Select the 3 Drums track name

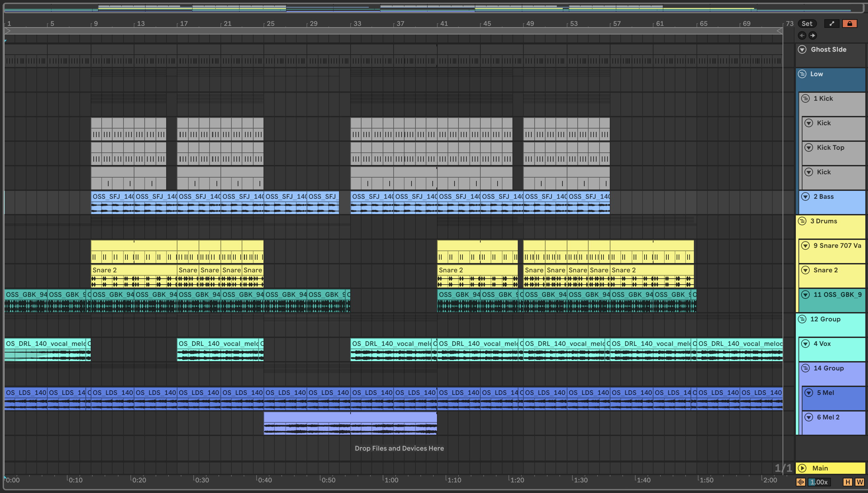(823, 221)
